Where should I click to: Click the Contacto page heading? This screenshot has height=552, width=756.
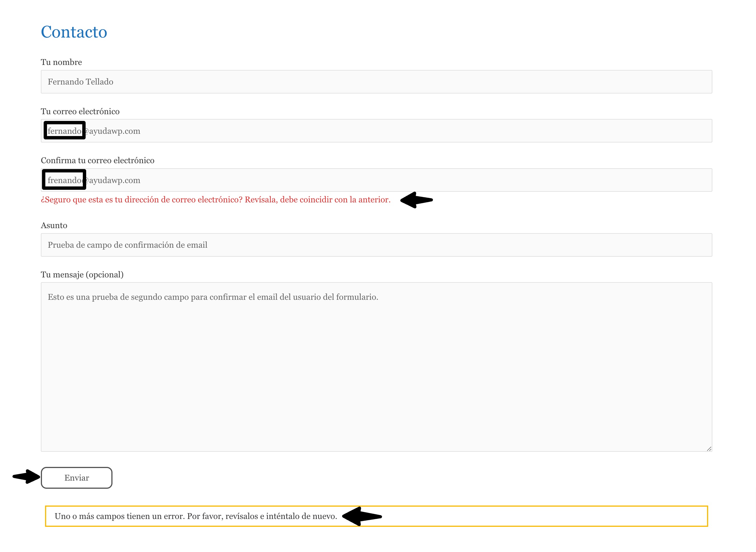74,32
